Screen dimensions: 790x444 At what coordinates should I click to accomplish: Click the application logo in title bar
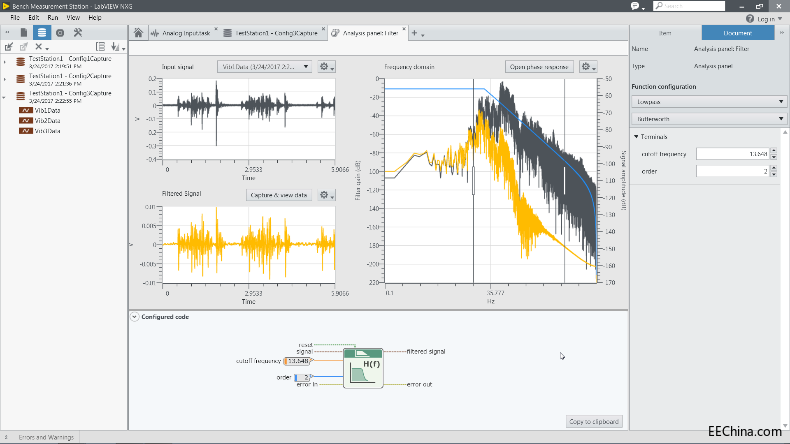6,6
